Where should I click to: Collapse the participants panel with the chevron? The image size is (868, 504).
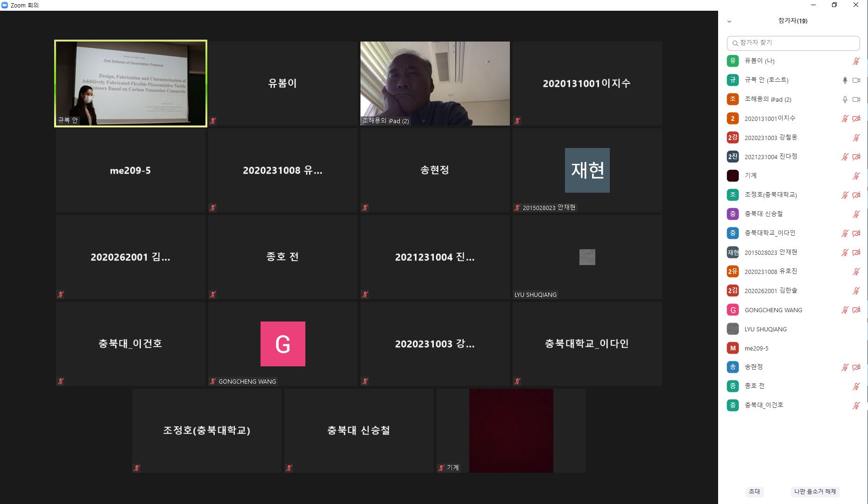tap(729, 21)
